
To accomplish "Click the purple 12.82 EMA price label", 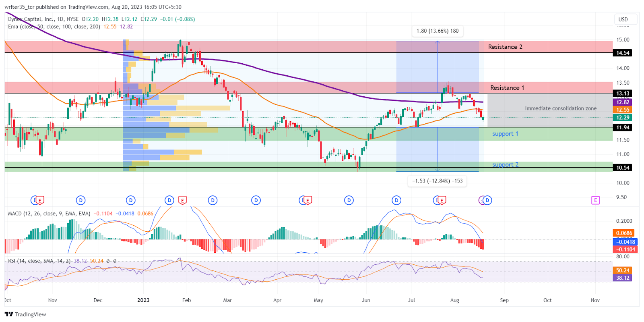I will coord(622,102).
